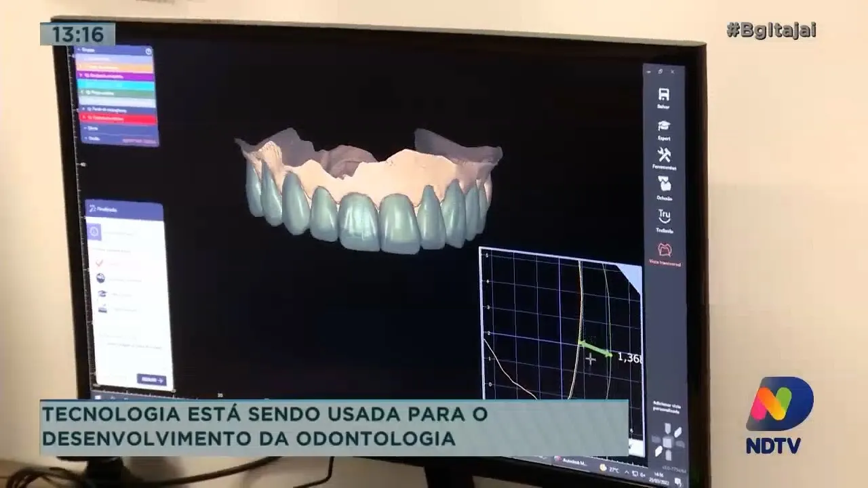Toggle the Vista transversal section view
Viewport: 868px width, 488px height.
665,250
